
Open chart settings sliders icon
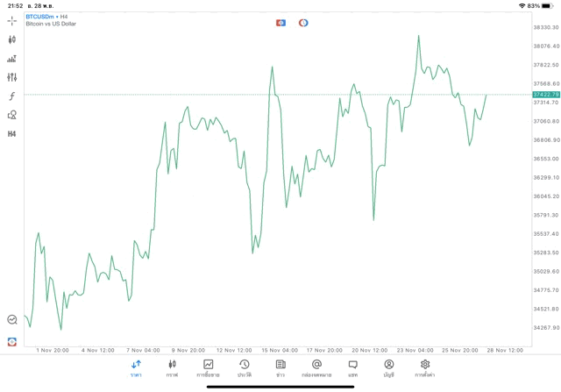[11, 77]
